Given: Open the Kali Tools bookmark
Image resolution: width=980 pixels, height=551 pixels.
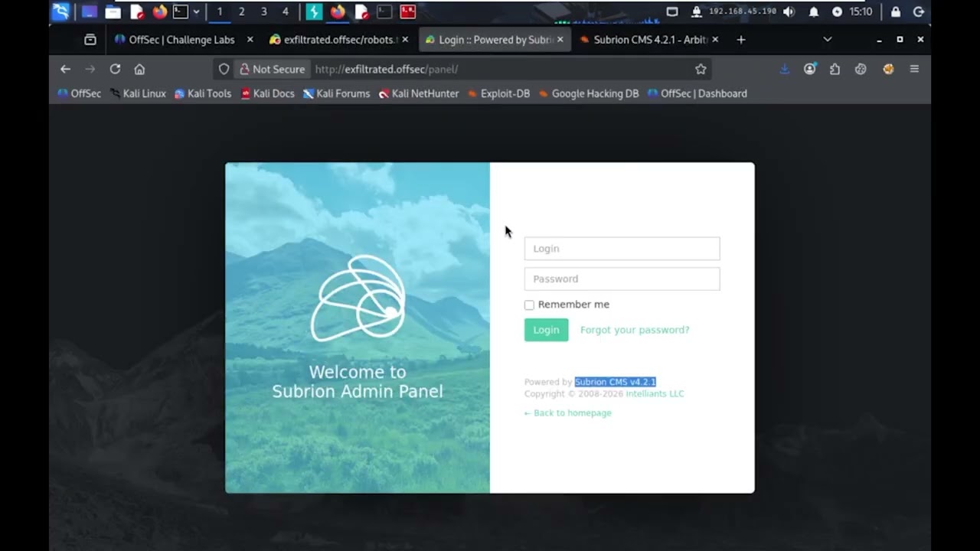Looking at the screenshot, I should point(203,93).
